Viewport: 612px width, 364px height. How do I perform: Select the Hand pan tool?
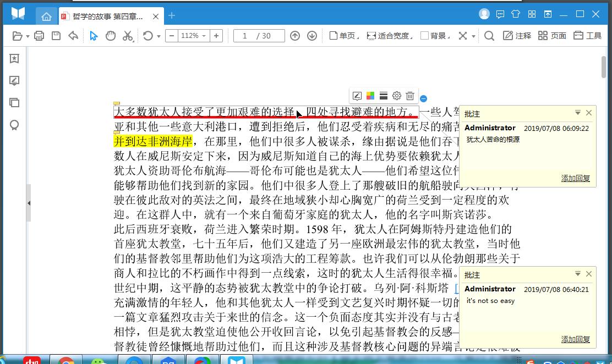tap(111, 36)
